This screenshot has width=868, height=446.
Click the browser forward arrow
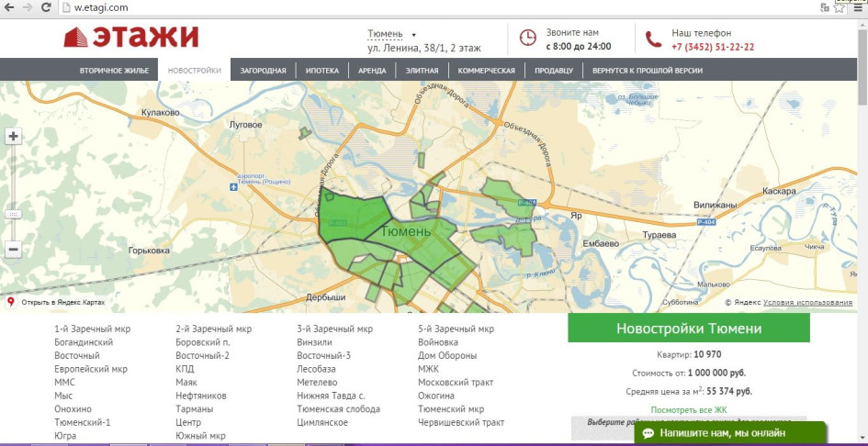pos(28,7)
